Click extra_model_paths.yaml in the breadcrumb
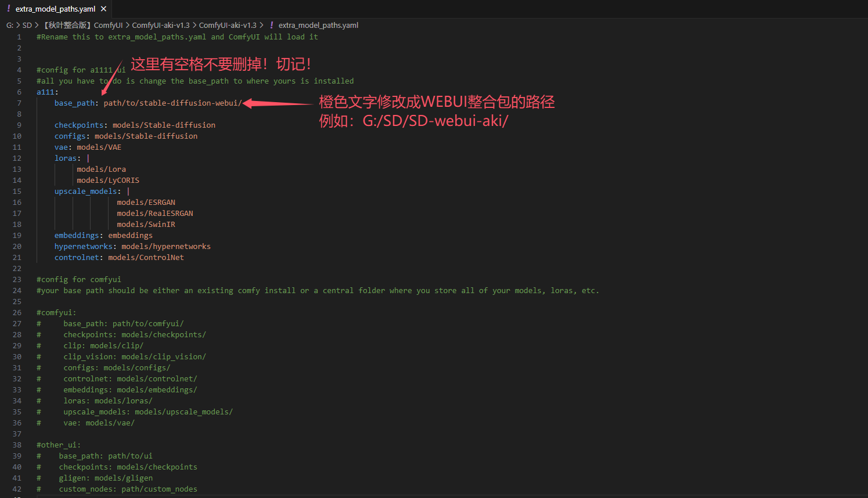Viewport: 868px width, 498px height. [x=318, y=25]
